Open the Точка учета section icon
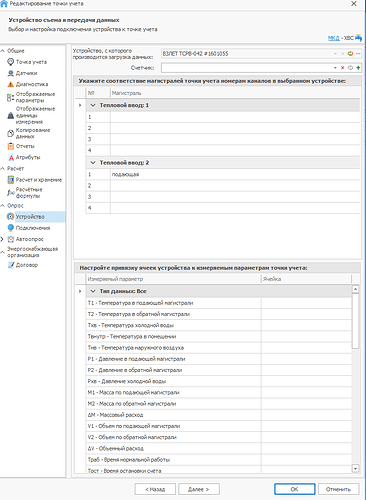The image size is (366, 500). [11, 62]
